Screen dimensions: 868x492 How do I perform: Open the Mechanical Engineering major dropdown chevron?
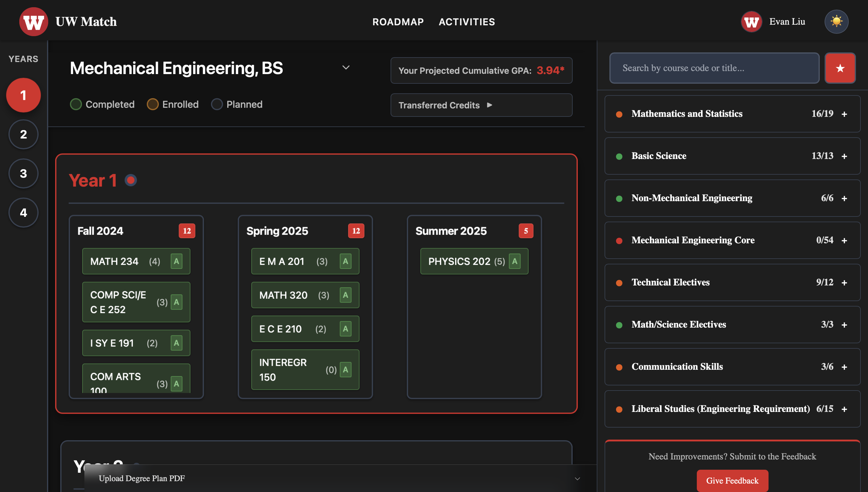click(x=346, y=67)
